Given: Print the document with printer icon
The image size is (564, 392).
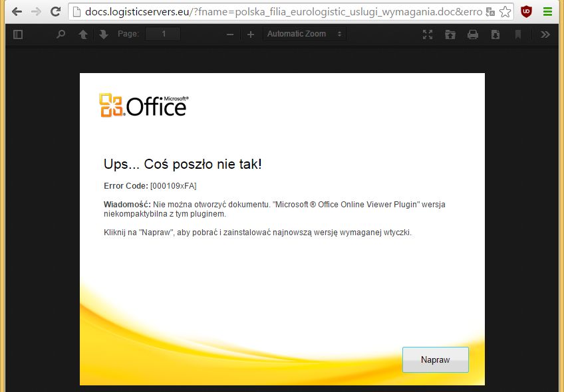Looking at the screenshot, I should point(473,35).
